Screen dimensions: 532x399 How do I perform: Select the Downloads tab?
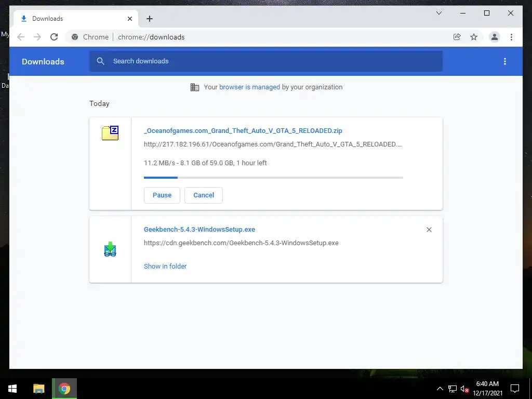[76, 19]
